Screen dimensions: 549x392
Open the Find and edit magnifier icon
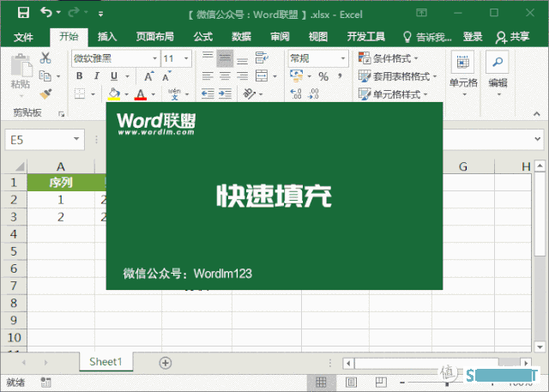(x=498, y=63)
